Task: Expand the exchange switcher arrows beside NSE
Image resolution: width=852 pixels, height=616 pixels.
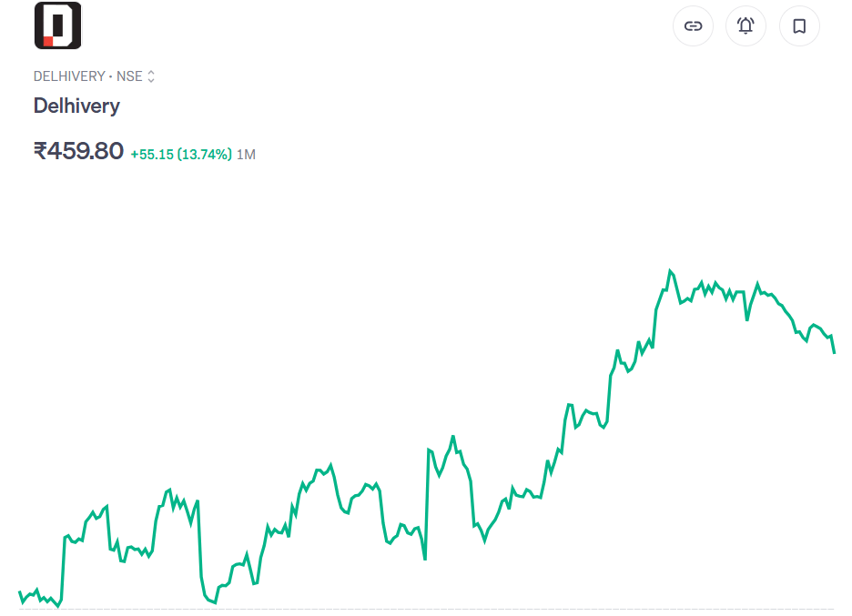Action: click(151, 77)
